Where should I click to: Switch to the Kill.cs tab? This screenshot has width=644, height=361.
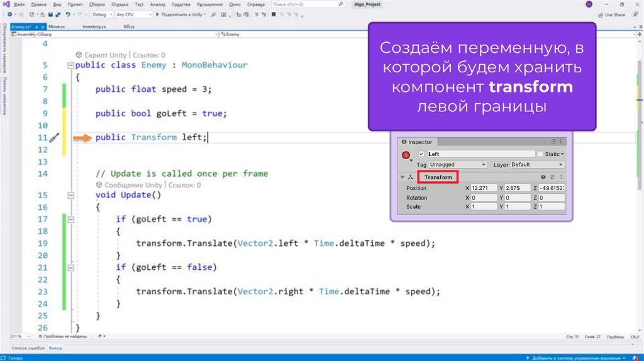(129, 26)
